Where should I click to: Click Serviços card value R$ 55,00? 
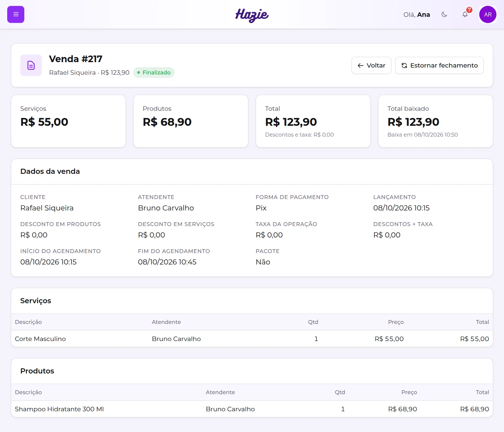(x=44, y=122)
